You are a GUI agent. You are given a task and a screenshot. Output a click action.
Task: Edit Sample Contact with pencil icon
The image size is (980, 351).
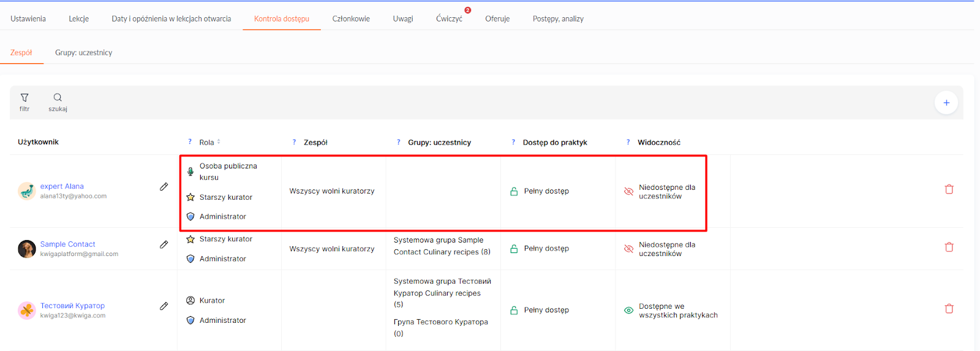pyautogui.click(x=164, y=244)
